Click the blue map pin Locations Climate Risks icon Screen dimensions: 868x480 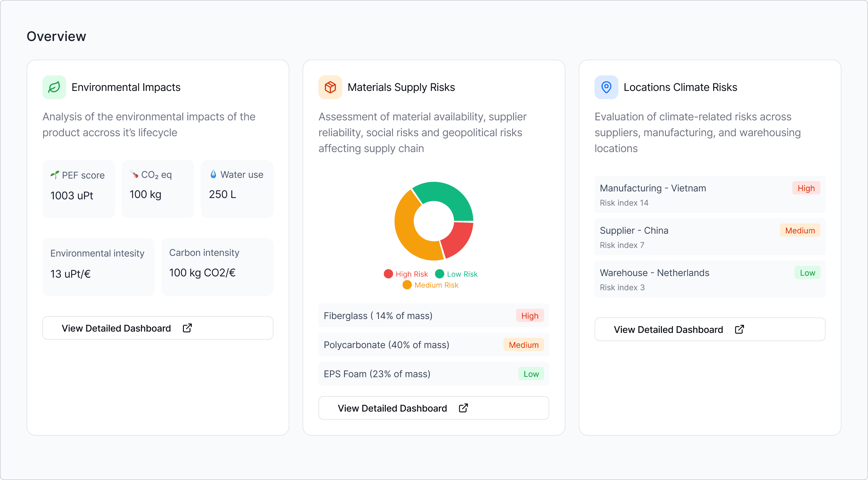click(606, 87)
